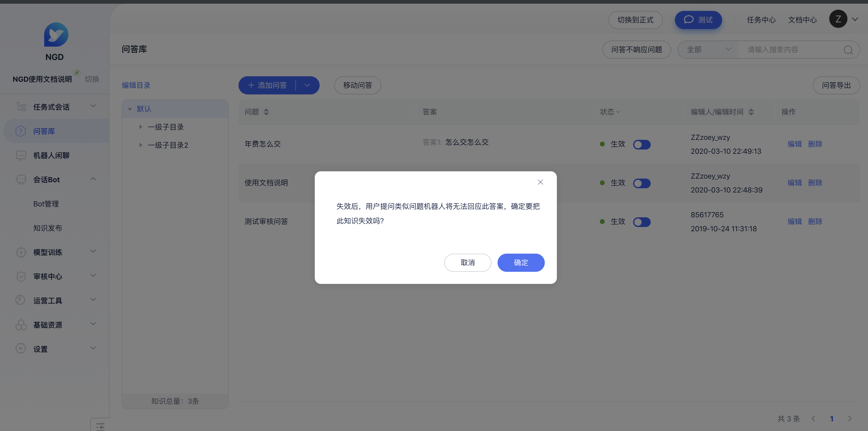Click the review center shield icon
This screenshot has height=431, width=868.
click(21, 276)
